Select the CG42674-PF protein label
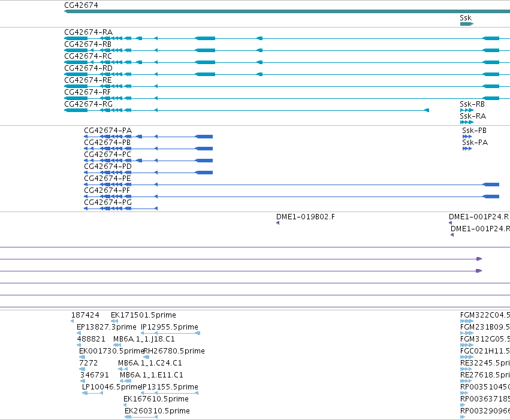Screen dimensions: 510x420 (x=107, y=191)
